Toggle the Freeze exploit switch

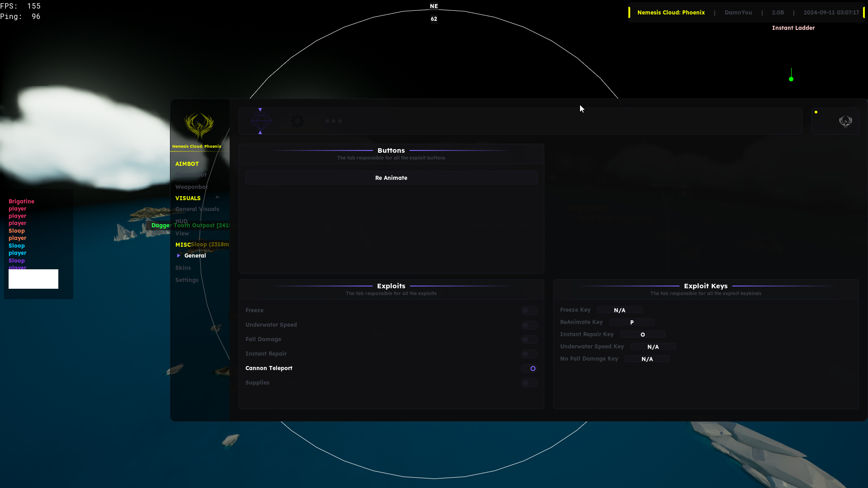(x=529, y=310)
